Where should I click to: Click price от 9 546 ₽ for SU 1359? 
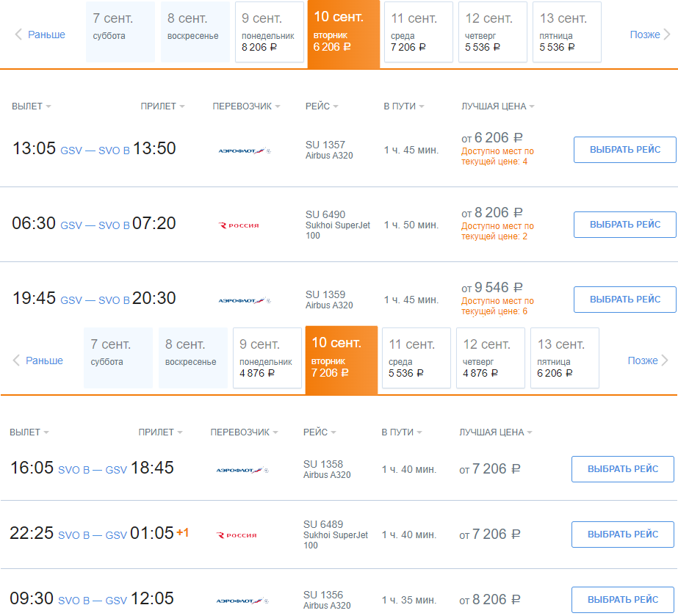tap(492, 288)
